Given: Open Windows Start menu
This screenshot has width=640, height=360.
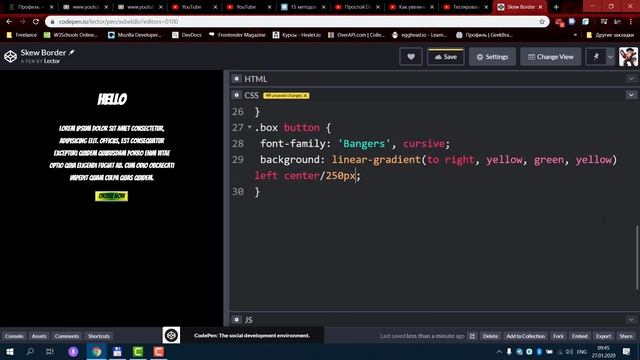Looking at the screenshot, I should click(9, 351).
